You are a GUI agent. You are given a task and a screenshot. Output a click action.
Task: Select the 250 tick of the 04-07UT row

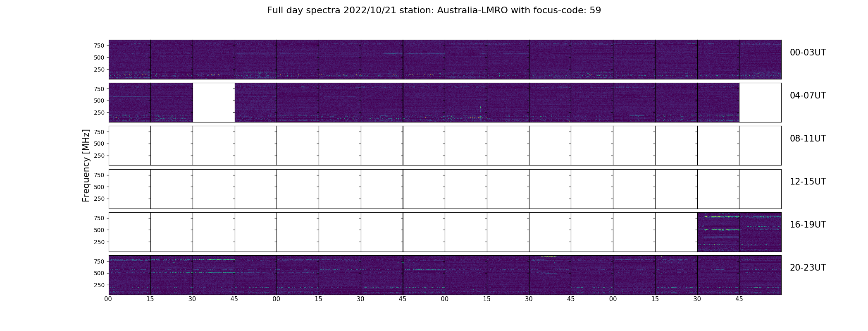(x=99, y=113)
